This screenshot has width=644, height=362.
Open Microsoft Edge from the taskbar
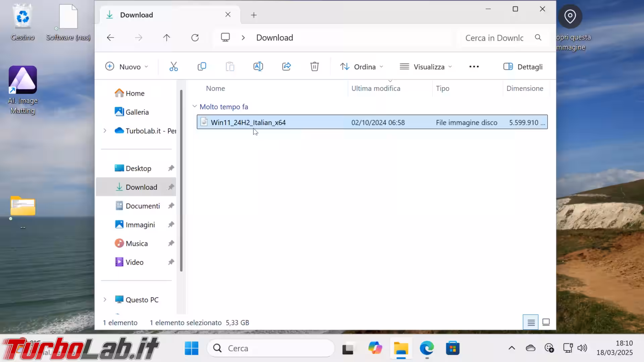427,349
